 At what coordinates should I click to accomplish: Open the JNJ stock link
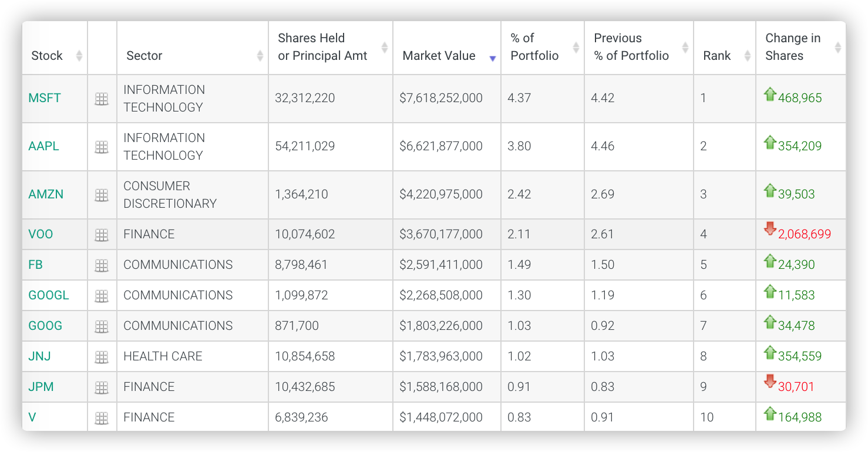(41, 356)
